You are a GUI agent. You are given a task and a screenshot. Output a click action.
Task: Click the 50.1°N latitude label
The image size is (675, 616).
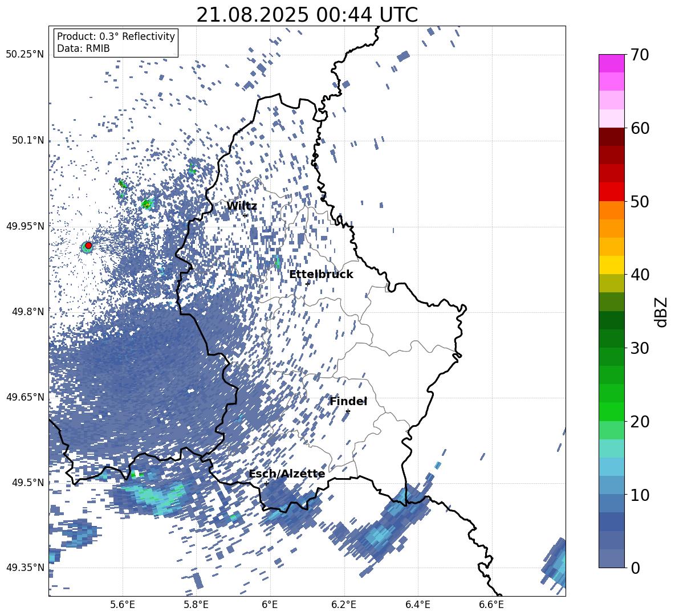(27, 141)
